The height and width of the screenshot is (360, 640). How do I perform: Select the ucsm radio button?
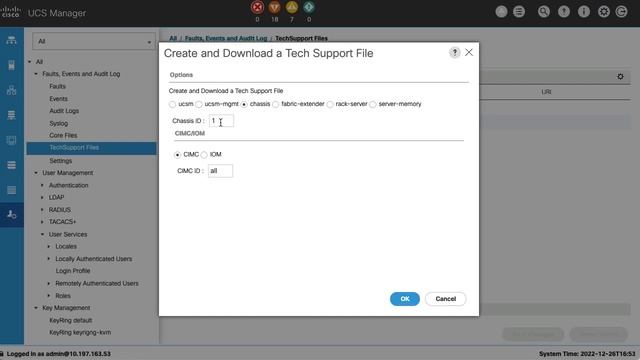(173, 104)
